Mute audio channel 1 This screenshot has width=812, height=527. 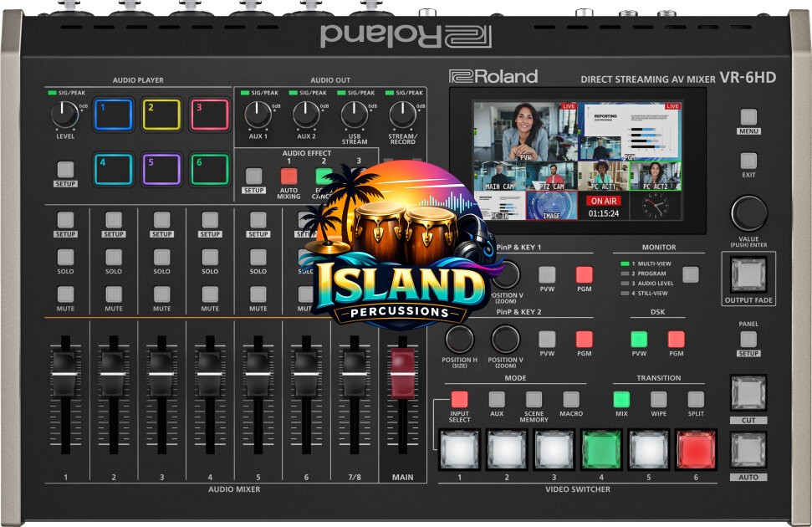pyautogui.click(x=65, y=294)
